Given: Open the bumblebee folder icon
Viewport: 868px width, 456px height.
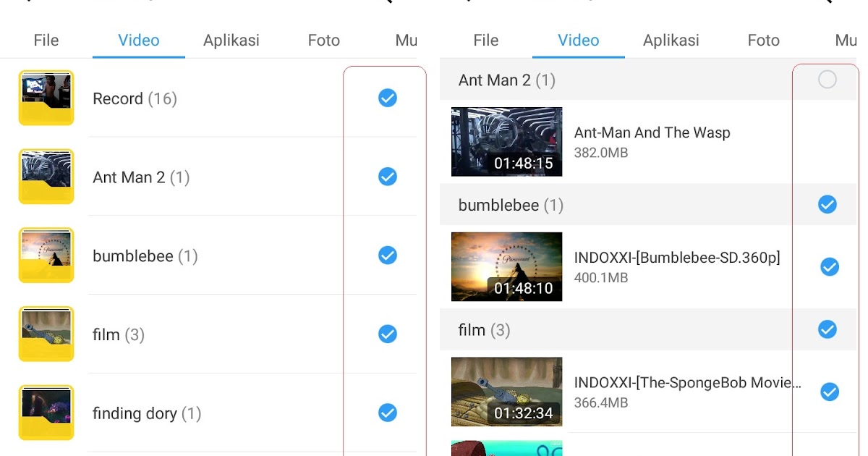Looking at the screenshot, I should (46, 256).
